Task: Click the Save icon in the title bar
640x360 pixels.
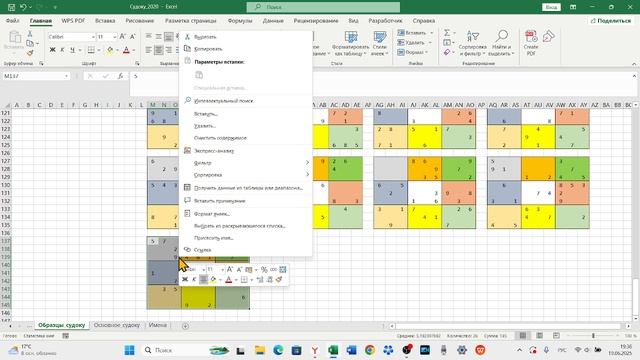Action: (11, 7)
